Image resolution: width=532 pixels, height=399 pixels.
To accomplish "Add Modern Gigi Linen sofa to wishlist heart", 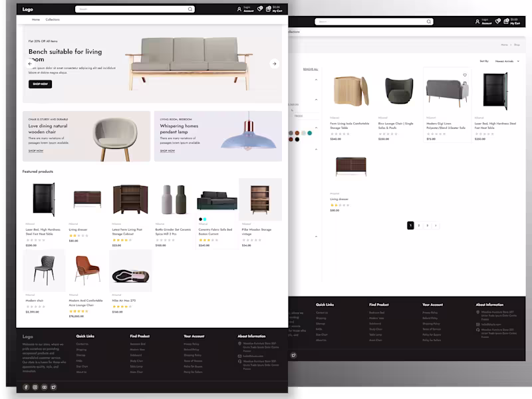I will click(465, 75).
